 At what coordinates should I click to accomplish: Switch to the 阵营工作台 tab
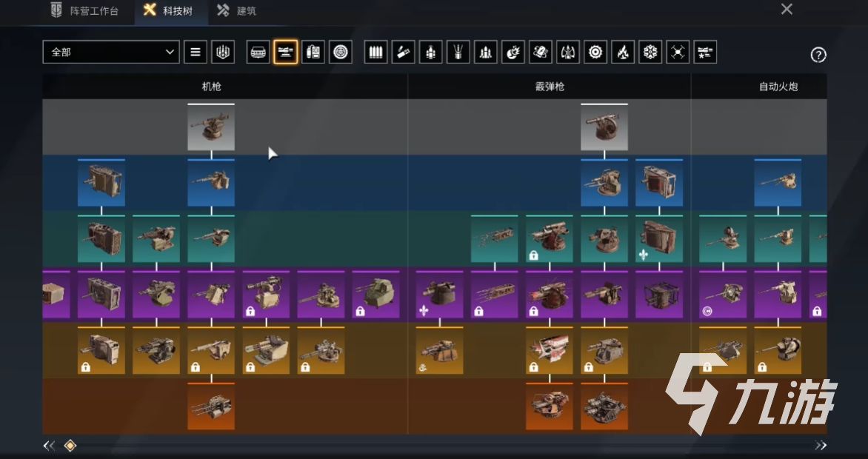click(x=84, y=10)
